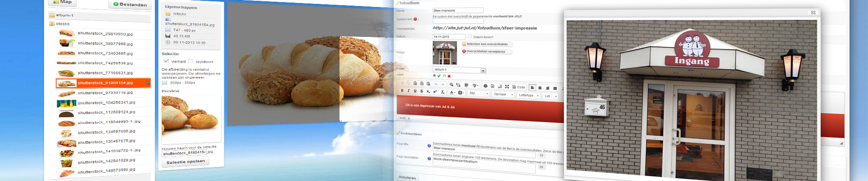Switch to the Map tab
The width and height of the screenshot is (868, 181).
[62, 2]
